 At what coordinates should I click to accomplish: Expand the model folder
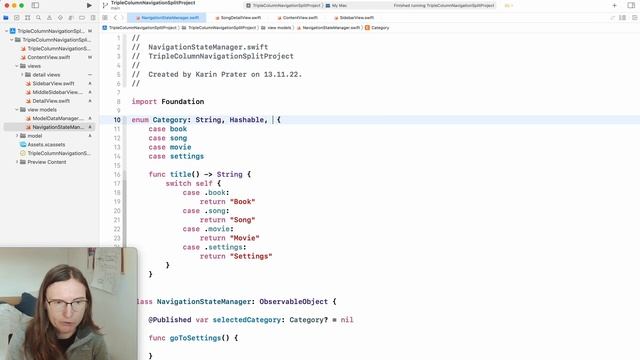[17, 136]
